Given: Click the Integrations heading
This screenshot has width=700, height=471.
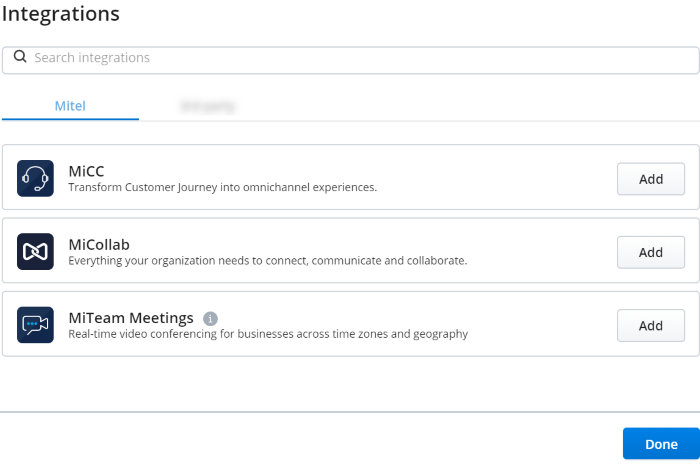Looking at the screenshot, I should pyautogui.click(x=61, y=14).
